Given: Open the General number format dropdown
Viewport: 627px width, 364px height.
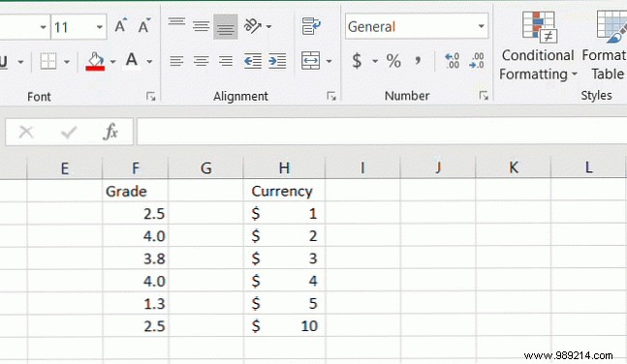Looking at the screenshot, I should point(481,26).
